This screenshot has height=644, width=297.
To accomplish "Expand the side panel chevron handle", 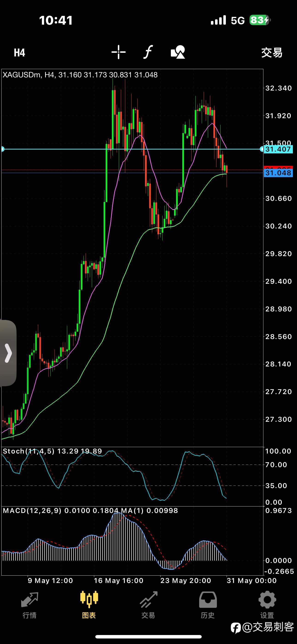I will click(x=8, y=353).
